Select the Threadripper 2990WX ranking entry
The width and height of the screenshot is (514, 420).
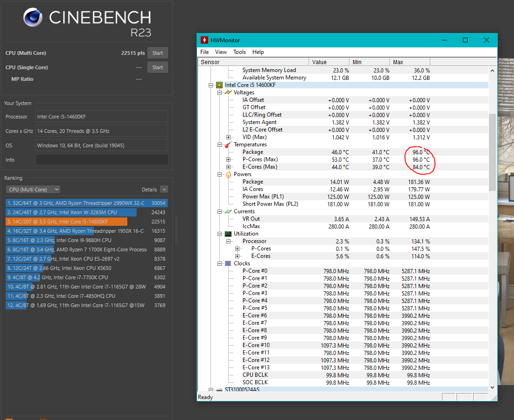86,203
